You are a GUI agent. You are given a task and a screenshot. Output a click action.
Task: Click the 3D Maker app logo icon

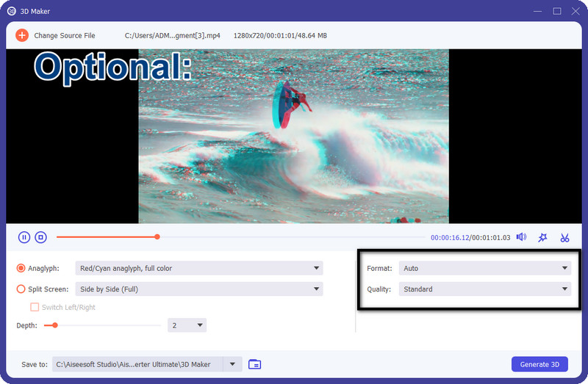point(12,11)
